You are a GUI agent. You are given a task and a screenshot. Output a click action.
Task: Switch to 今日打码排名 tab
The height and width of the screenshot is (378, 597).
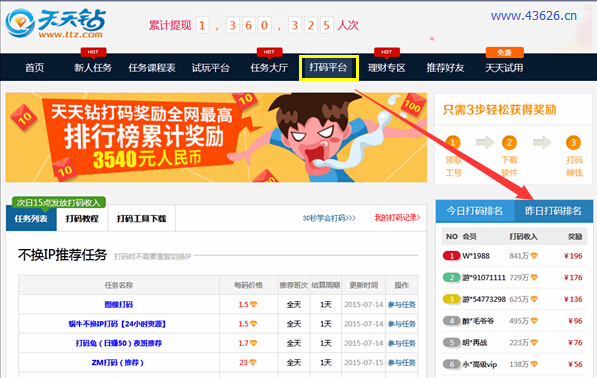click(475, 211)
